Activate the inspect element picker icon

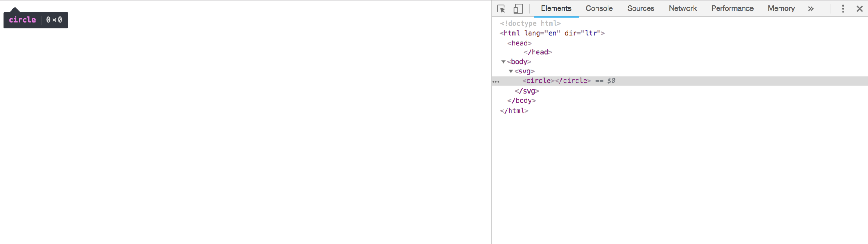pyautogui.click(x=501, y=9)
